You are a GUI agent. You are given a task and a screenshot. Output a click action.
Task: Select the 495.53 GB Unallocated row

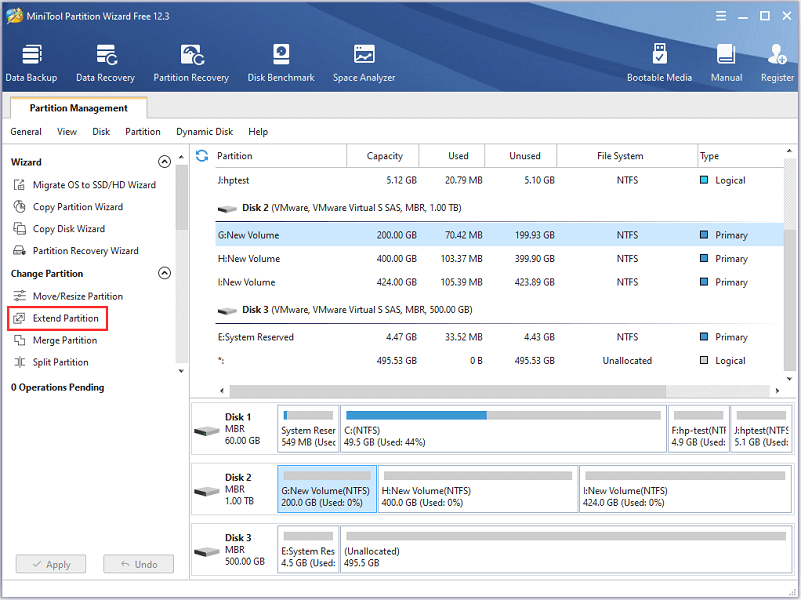[x=500, y=361]
